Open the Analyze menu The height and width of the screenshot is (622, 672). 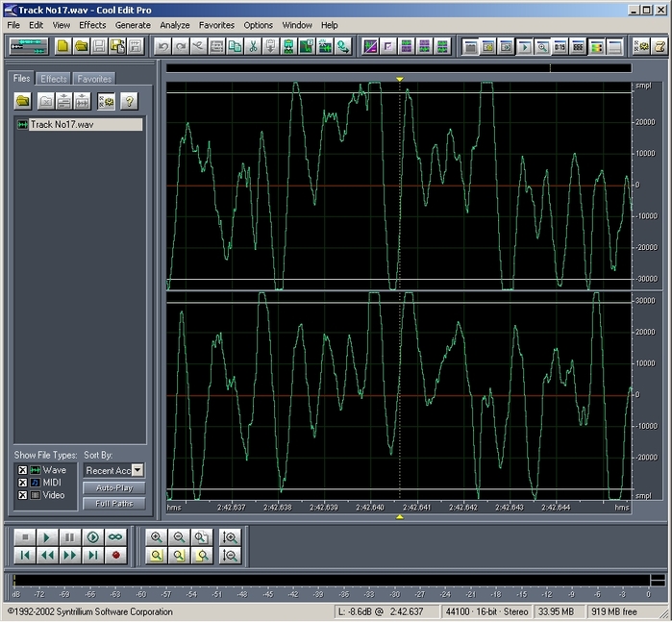click(175, 25)
